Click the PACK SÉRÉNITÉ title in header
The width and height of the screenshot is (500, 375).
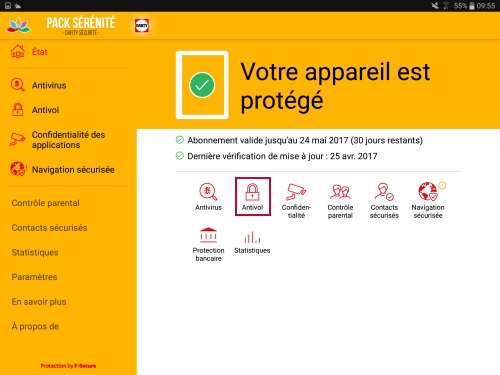coord(81,23)
